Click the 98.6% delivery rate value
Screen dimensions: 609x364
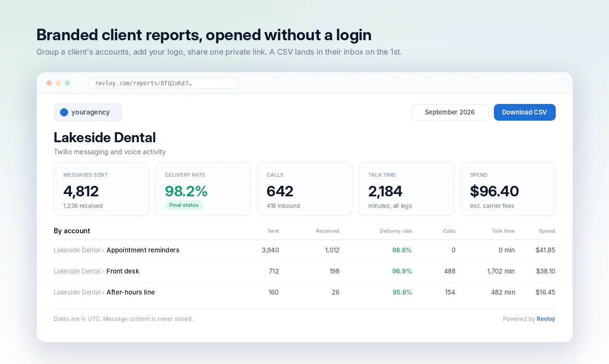point(402,250)
